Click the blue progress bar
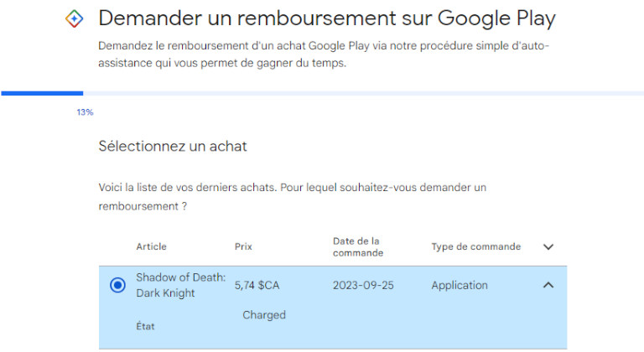 [42, 93]
